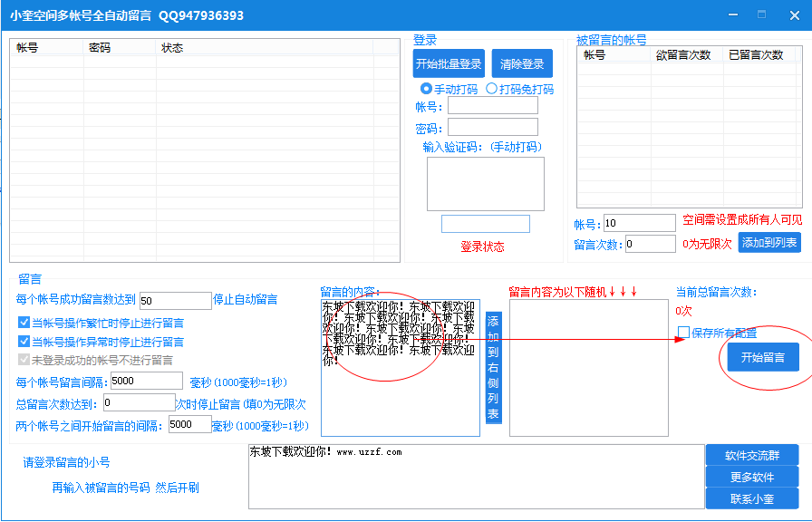Select the 手动打码 radio option
This screenshot has width=812, height=522.
point(449,89)
